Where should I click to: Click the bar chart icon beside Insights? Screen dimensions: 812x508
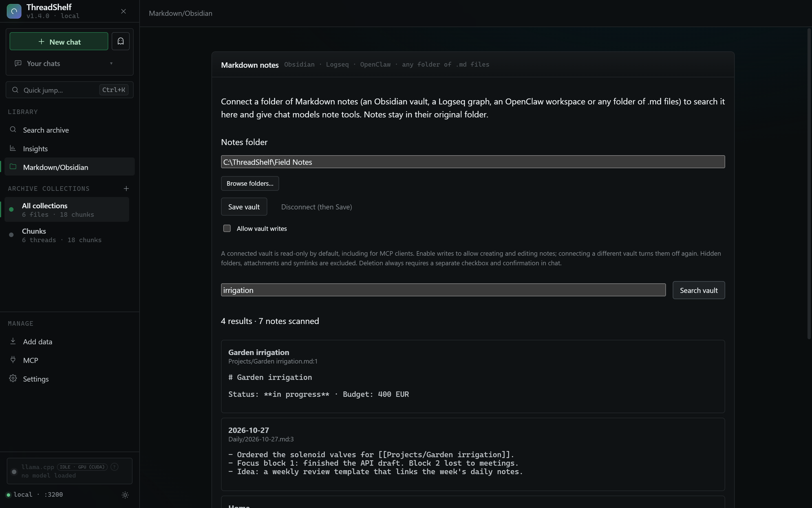13,148
